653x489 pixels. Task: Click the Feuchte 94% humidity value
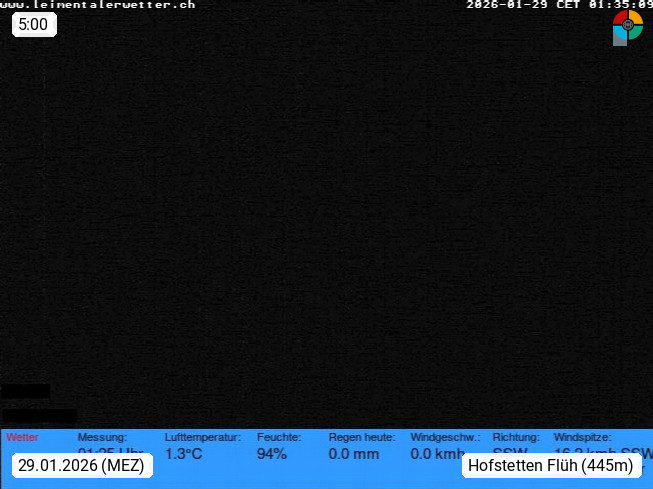point(272,454)
